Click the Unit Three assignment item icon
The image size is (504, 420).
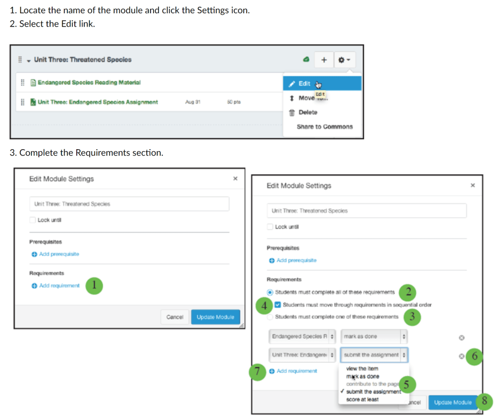(33, 102)
